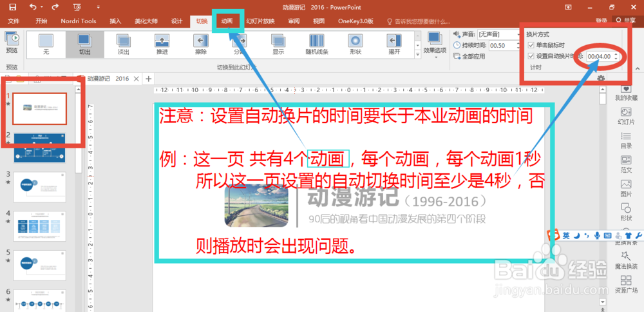Open the IME soft keyboard icon
This screenshot has width=644, height=312.
pos(607,235)
